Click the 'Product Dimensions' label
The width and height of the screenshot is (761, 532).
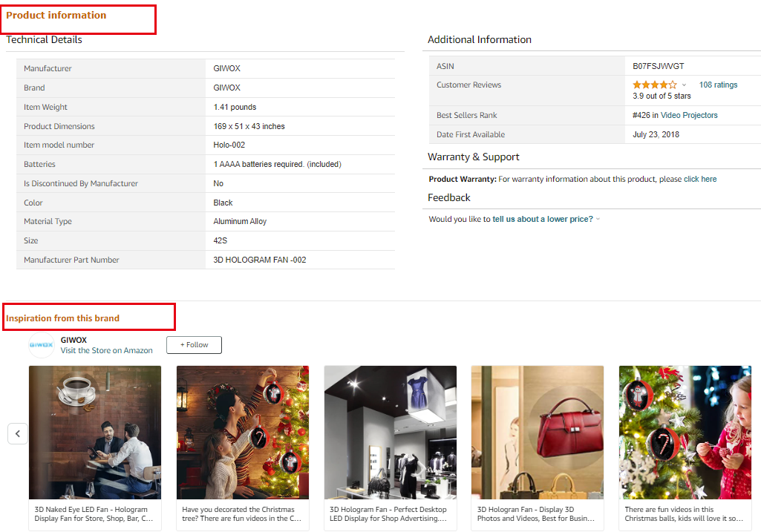(59, 127)
